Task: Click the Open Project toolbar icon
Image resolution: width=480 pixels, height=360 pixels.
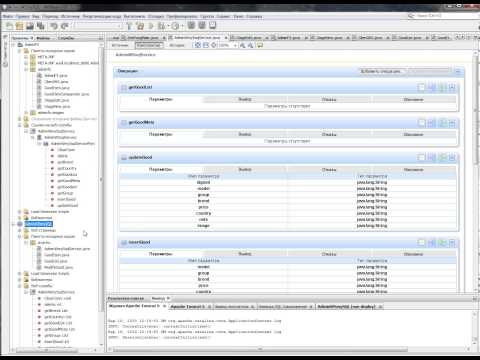Action: [x=30, y=26]
